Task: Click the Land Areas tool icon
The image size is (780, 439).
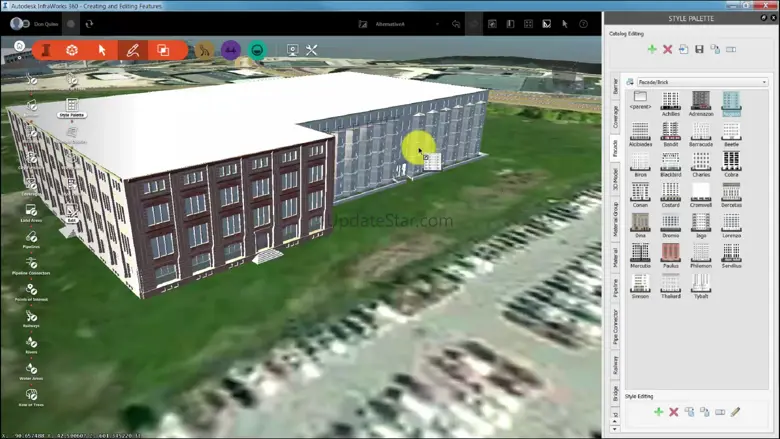Action: 31,210
